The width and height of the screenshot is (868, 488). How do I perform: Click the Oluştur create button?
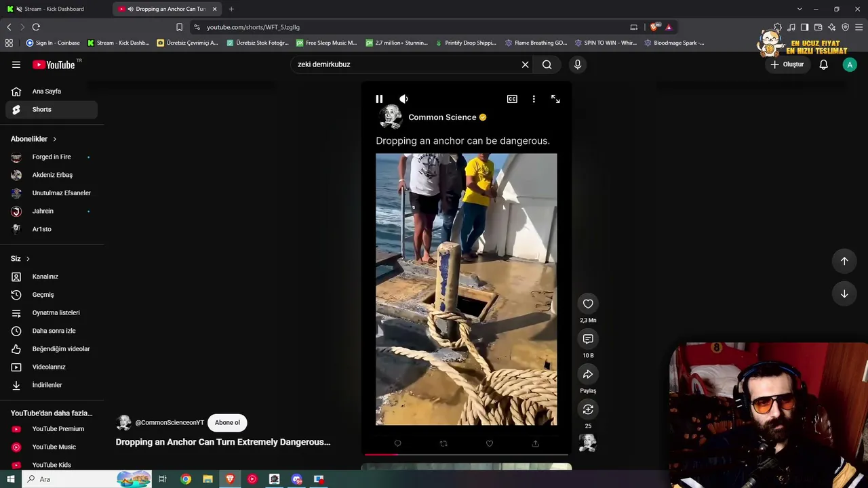[787, 64]
